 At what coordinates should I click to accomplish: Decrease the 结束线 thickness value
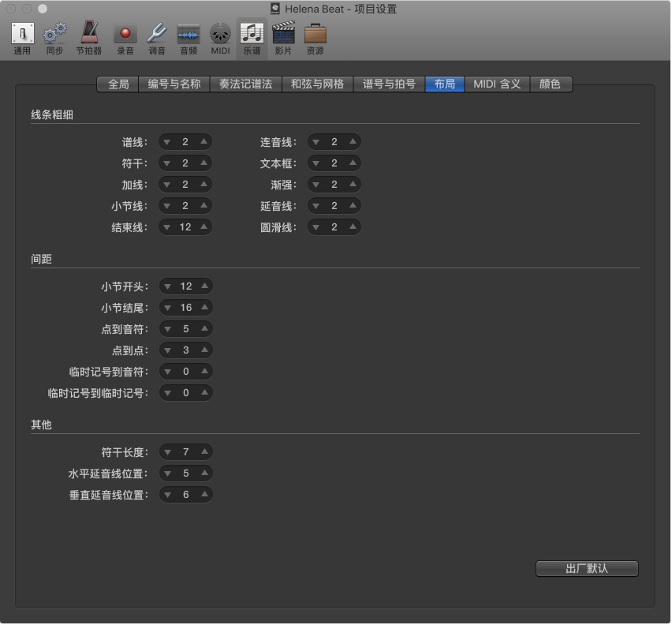click(167, 227)
